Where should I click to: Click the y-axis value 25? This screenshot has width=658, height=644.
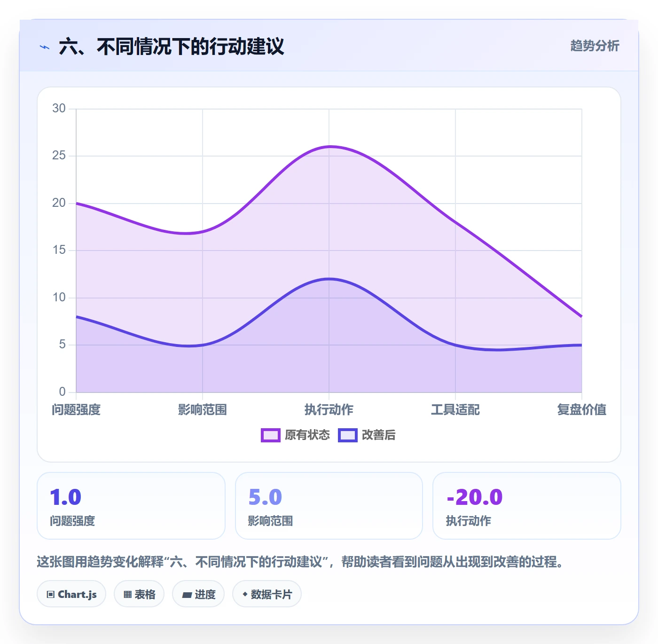click(59, 156)
